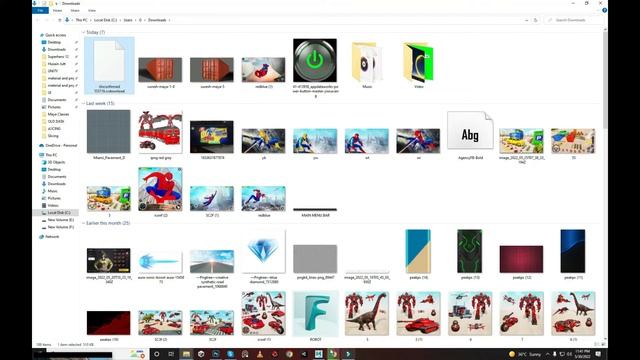Open the Chrome icon on taskbar
Screen dimensions: 640x360
tap(289, 354)
